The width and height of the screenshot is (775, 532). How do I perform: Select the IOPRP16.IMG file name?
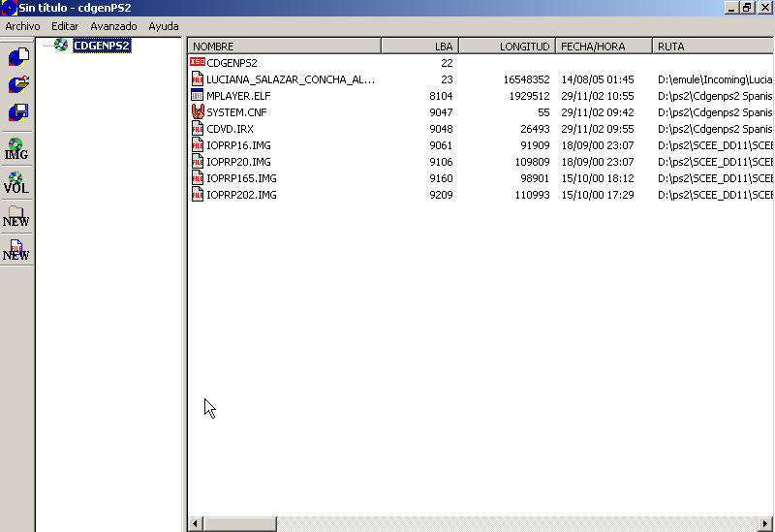coord(238,145)
